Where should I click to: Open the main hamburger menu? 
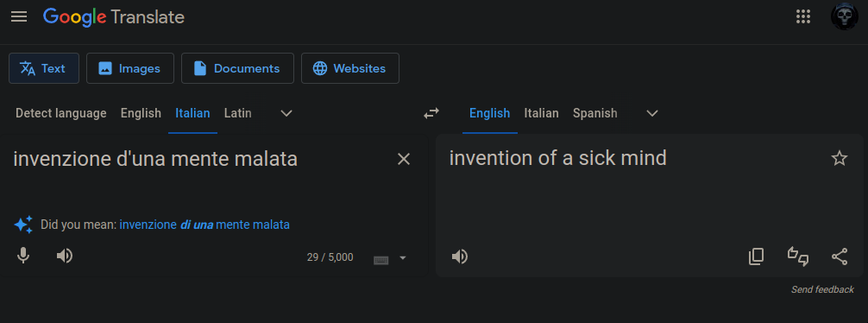[19, 16]
